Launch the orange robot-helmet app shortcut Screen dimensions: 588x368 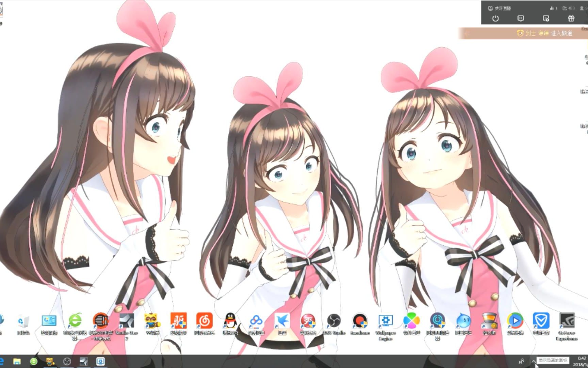coord(489,324)
